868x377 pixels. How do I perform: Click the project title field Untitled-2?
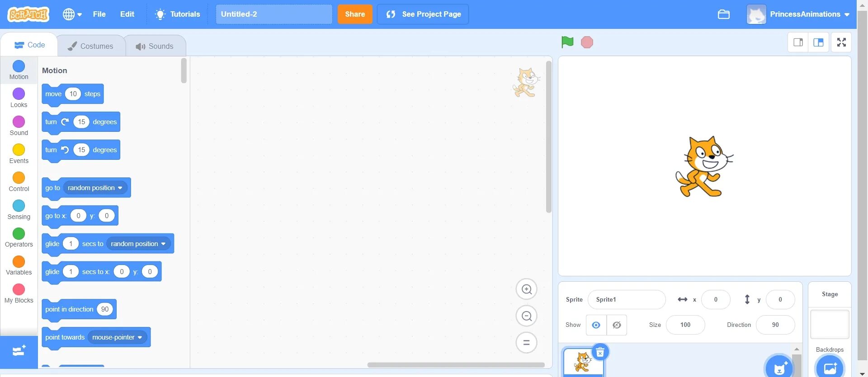tap(274, 14)
